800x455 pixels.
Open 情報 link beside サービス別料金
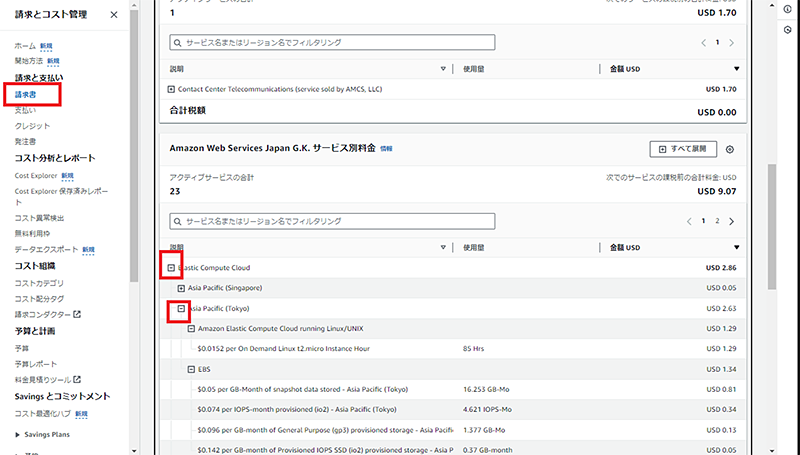coord(386,149)
